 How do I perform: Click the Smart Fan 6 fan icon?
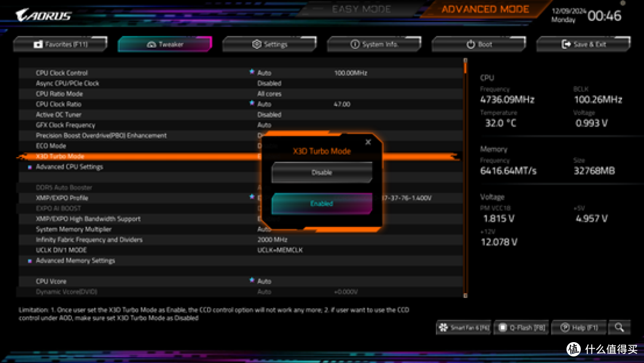[x=443, y=328]
